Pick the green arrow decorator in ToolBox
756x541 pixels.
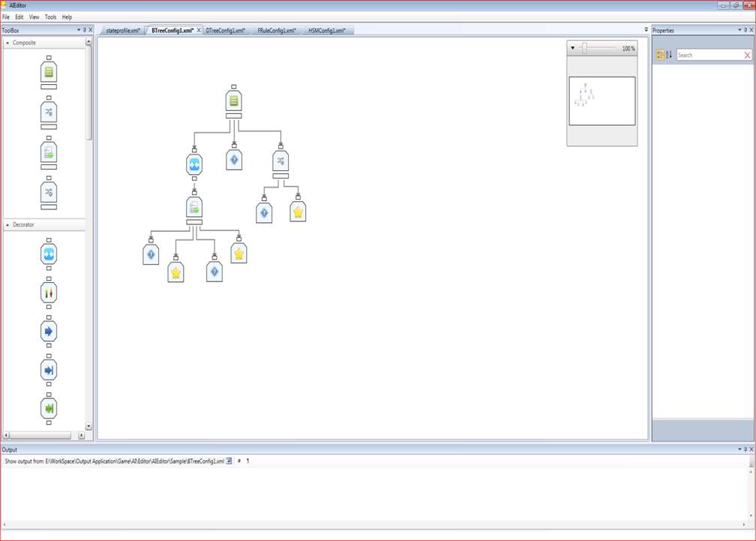click(49, 409)
